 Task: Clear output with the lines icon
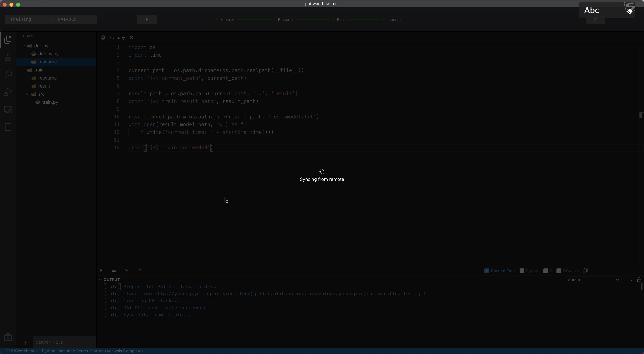pos(630,280)
